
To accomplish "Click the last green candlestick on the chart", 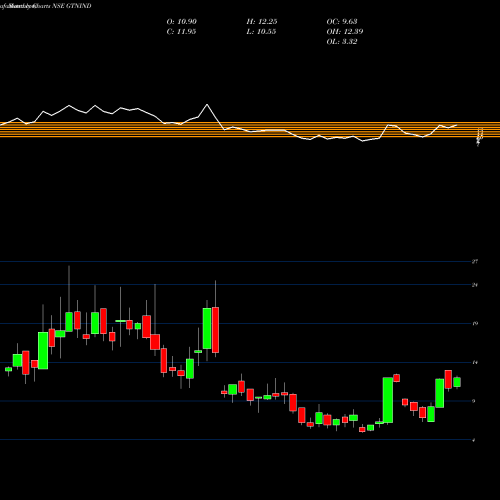I will pos(457,382).
